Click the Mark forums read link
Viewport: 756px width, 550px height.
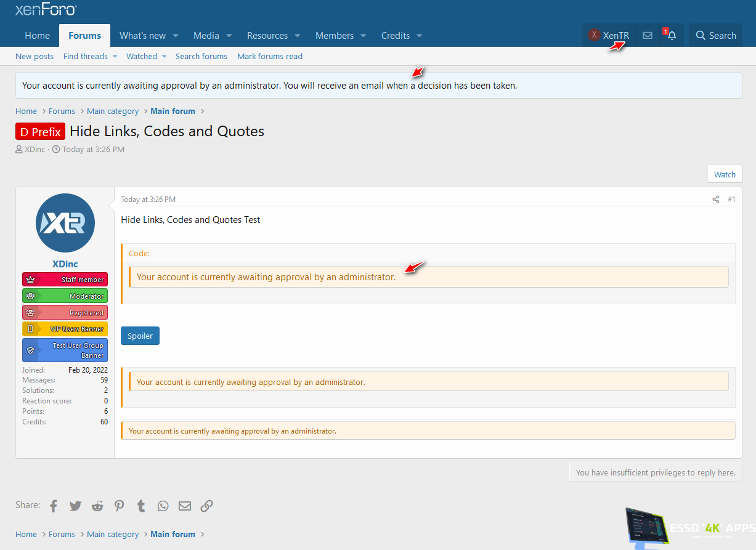(x=269, y=56)
